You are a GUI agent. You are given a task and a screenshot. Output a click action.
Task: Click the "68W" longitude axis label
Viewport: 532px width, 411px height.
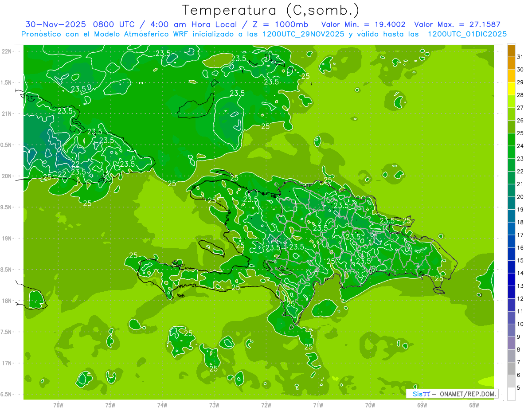[x=474, y=405]
